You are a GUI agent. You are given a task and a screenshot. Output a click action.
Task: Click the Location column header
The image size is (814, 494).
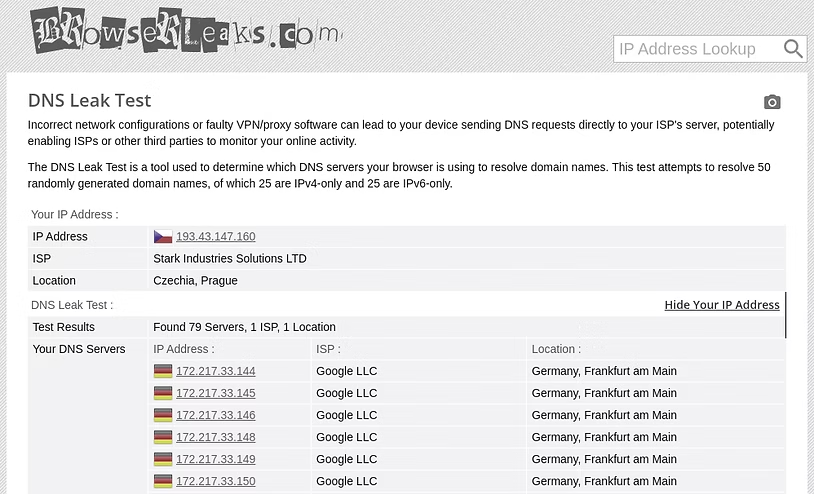[x=556, y=349]
